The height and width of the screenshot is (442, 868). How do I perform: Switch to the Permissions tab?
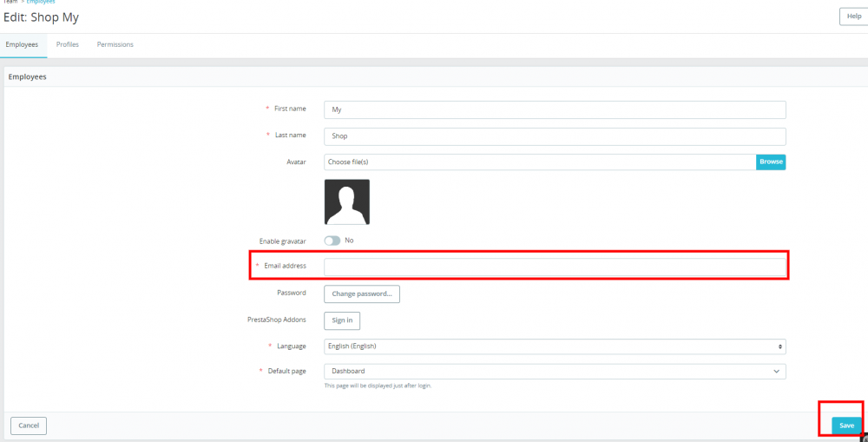point(115,45)
